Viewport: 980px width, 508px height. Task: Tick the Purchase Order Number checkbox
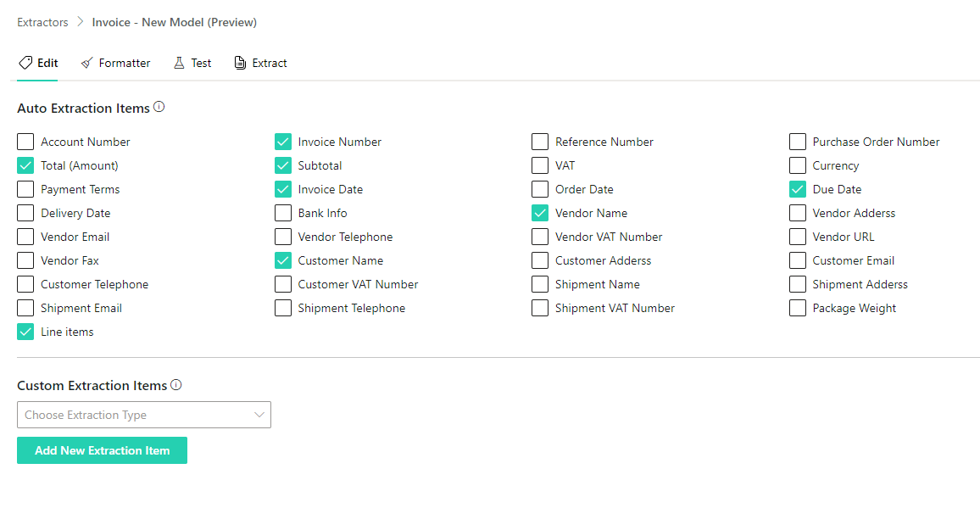click(x=798, y=142)
